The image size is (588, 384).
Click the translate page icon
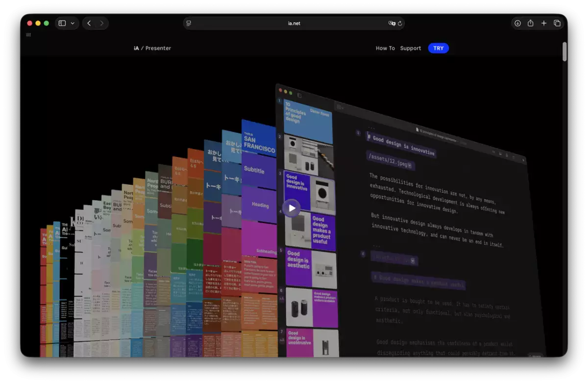coord(392,23)
